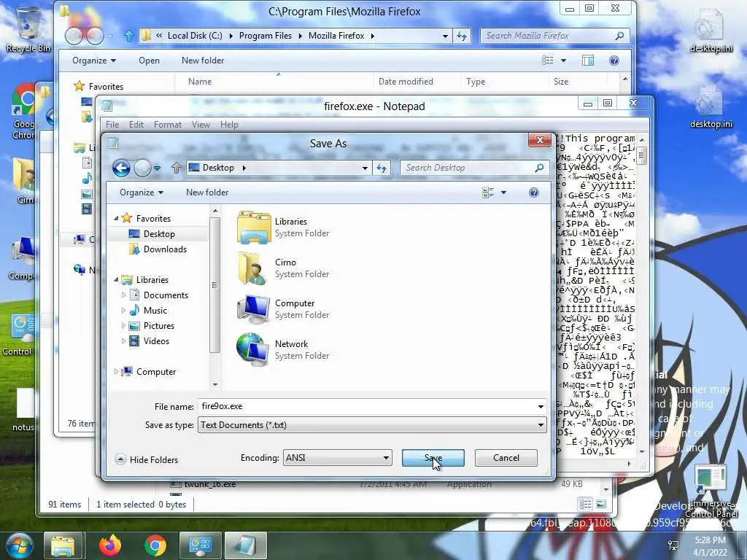Open Immersive Control Panel desktop icon
Image resolution: width=747 pixels, height=560 pixels.
click(x=711, y=491)
